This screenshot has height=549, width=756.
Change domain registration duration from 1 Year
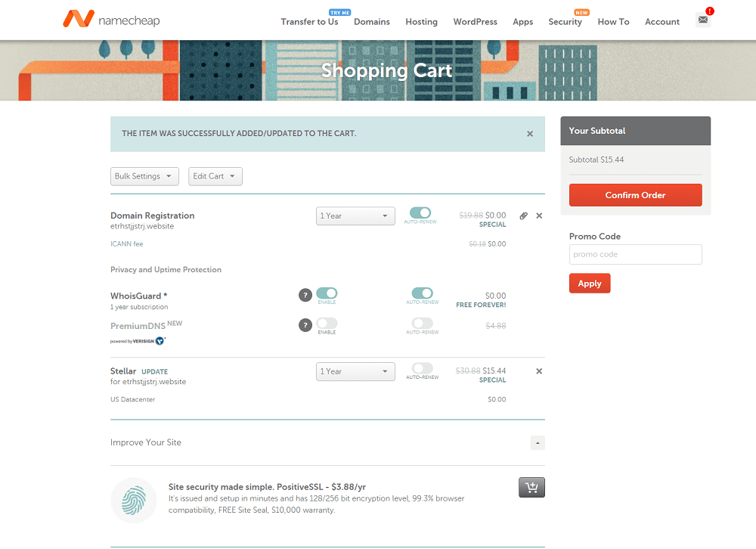point(355,216)
